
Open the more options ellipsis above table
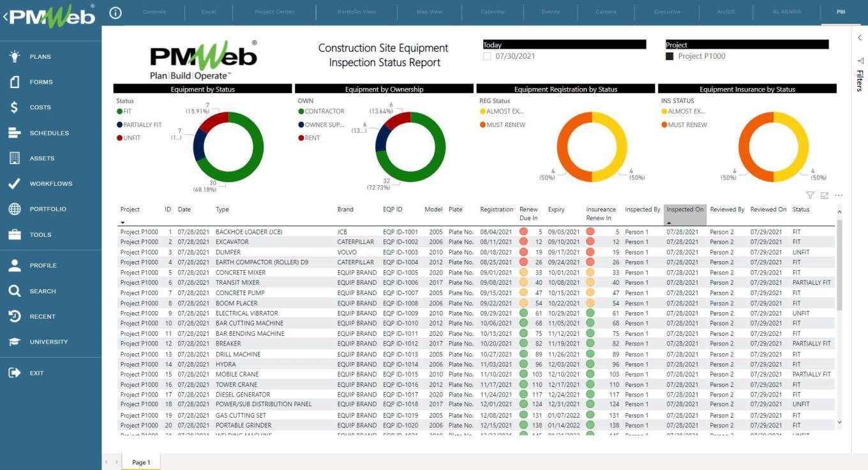tap(839, 195)
